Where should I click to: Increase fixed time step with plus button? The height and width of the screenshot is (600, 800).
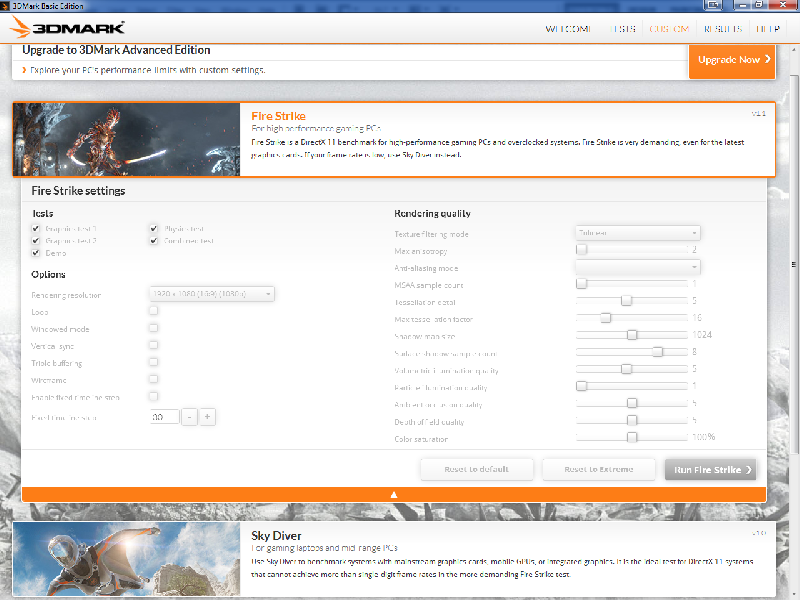pyautogui.click(x=207, y=417)
